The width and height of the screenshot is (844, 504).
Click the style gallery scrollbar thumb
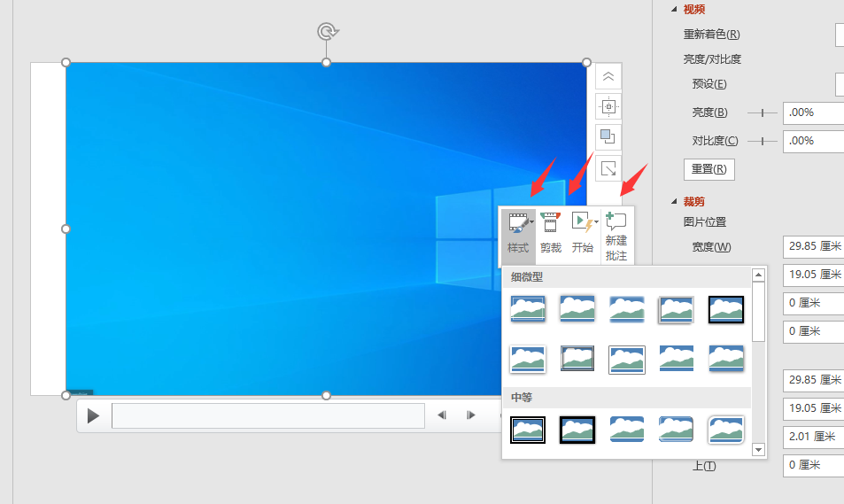758,311
